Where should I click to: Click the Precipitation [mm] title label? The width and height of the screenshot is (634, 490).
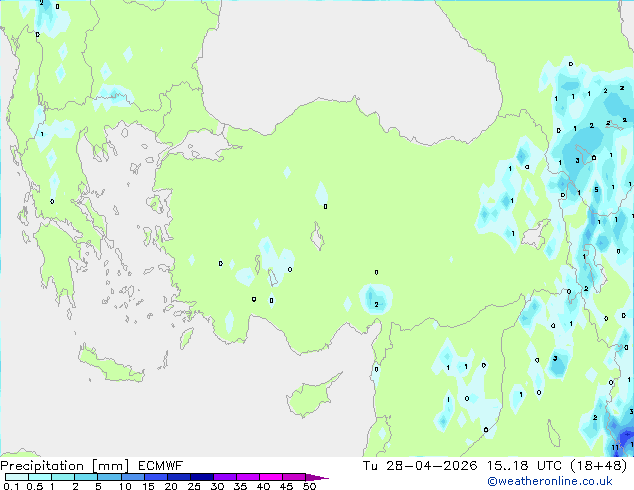pyautogui.click(x=64, y=466)
